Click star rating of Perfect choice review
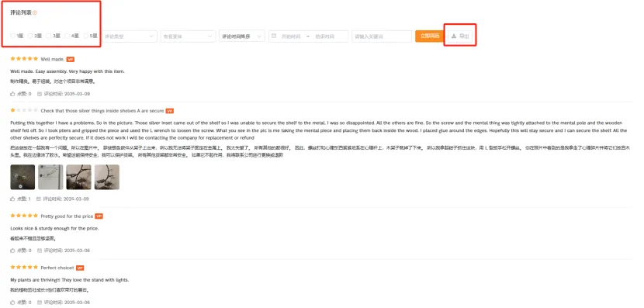The height and width of the screenshot is (308, 644). click(24, 268)
